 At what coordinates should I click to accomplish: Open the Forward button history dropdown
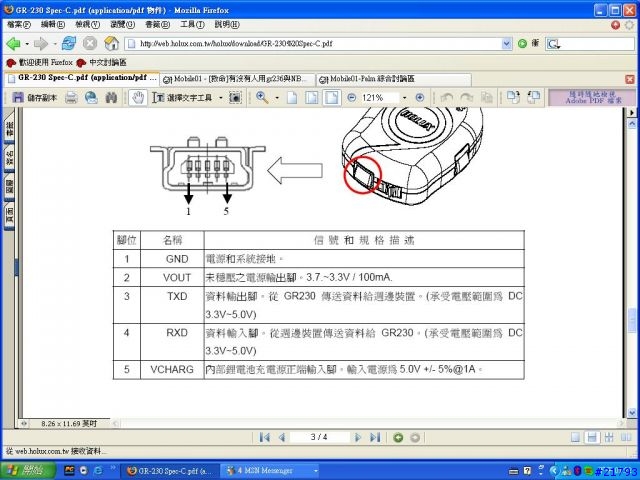[55, 43]
